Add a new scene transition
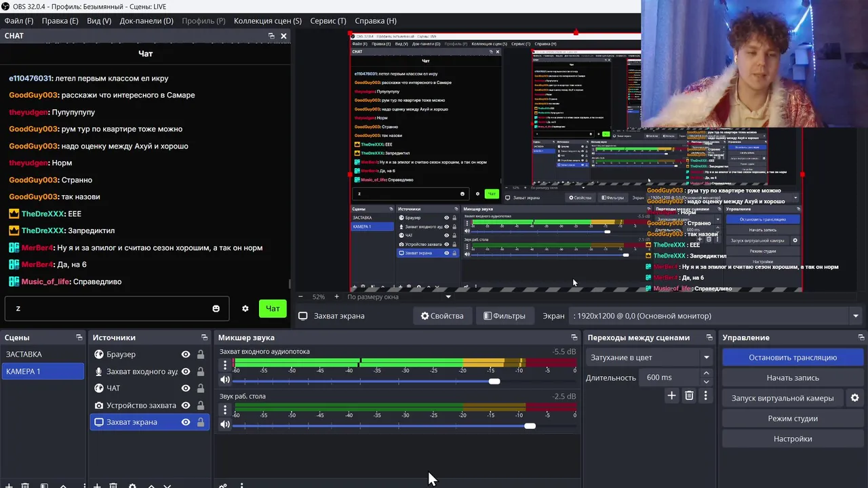868x488 pixels. (671, 396)
